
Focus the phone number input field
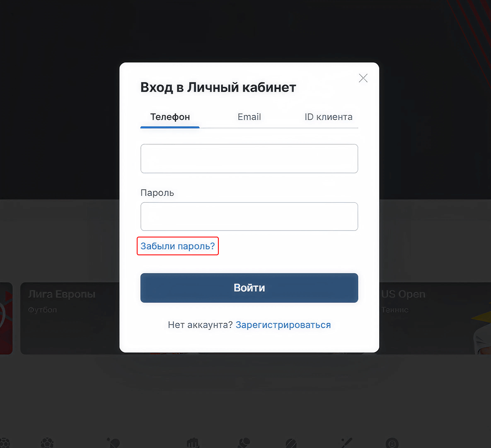click(x=249, y=159)
